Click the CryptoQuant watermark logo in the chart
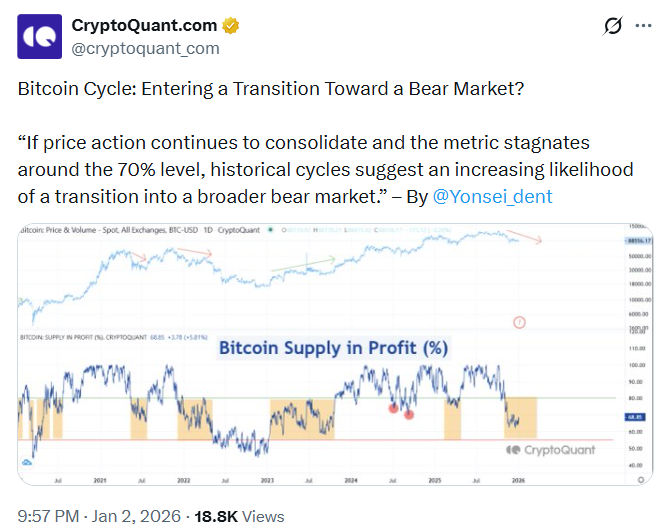 [548, 450]
